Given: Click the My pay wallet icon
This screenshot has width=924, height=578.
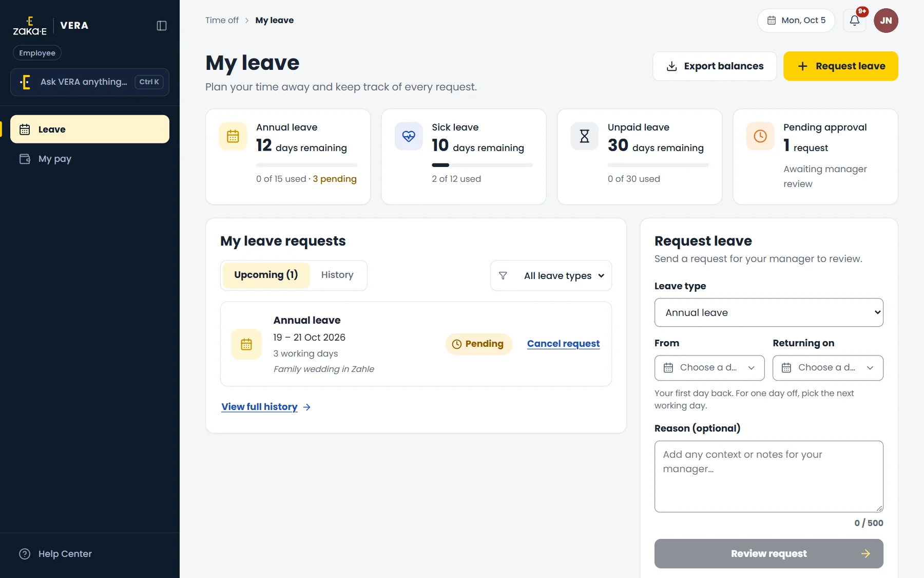Looking at the screenshot, I should pos(25,159).
